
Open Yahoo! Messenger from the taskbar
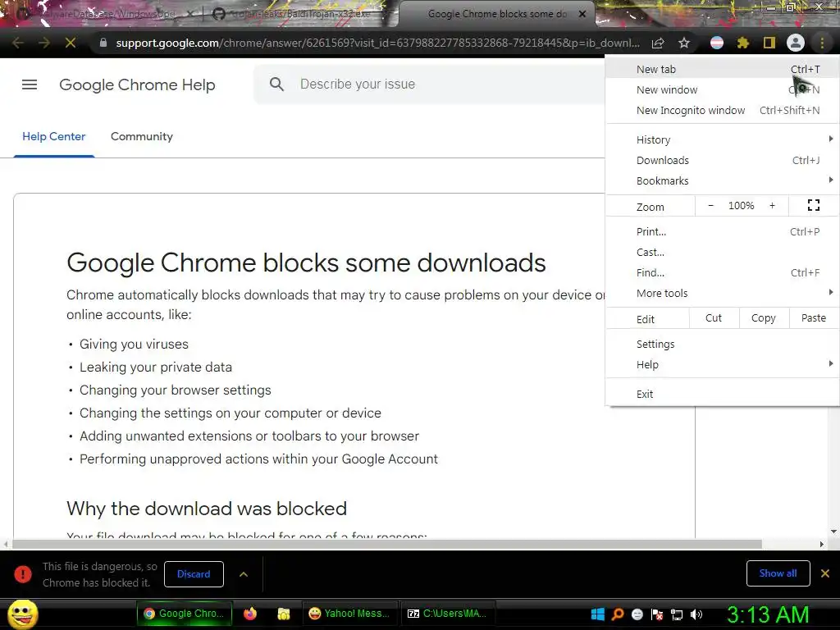(349, 614)
